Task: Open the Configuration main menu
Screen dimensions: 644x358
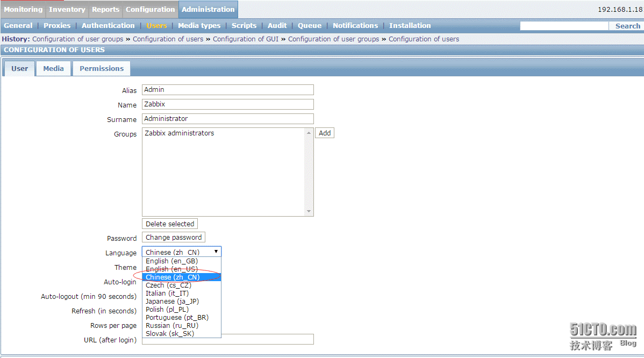Action: 151,10
